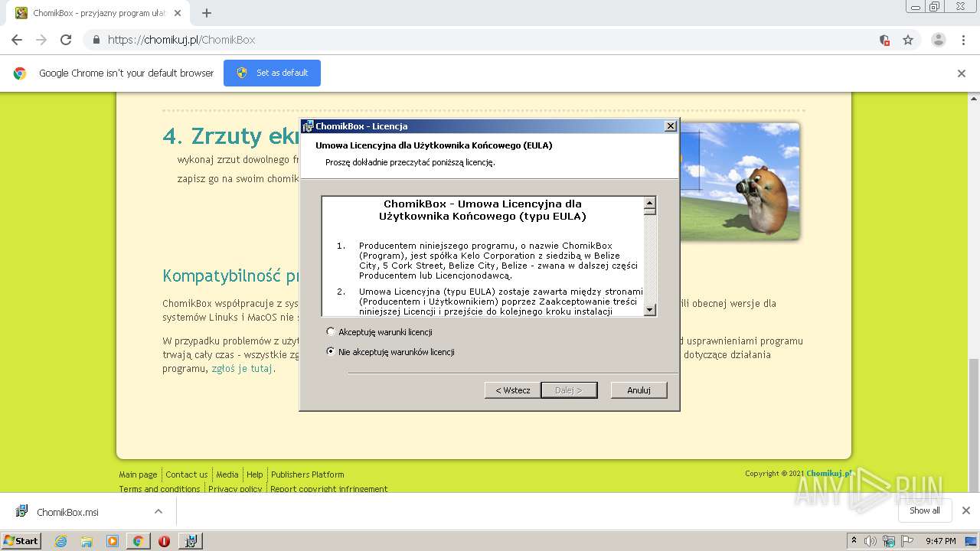Click the 'Kompatybilność' section heading
The height and width of the screenshot is (551, 980).
pos(231,275)
